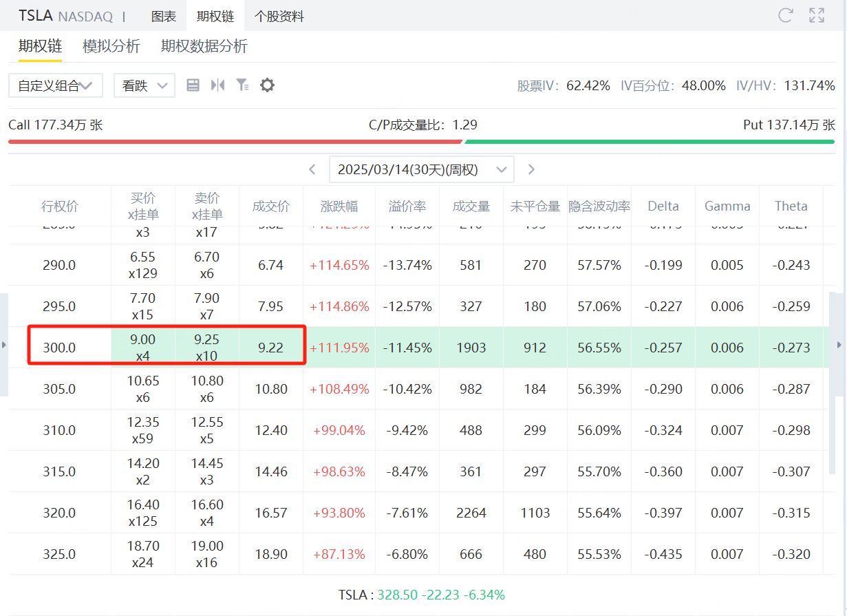Select the 模拟分析 sub-tab
Image resolution: width=847 pixels, height=616 pixels.
point(111,46)
